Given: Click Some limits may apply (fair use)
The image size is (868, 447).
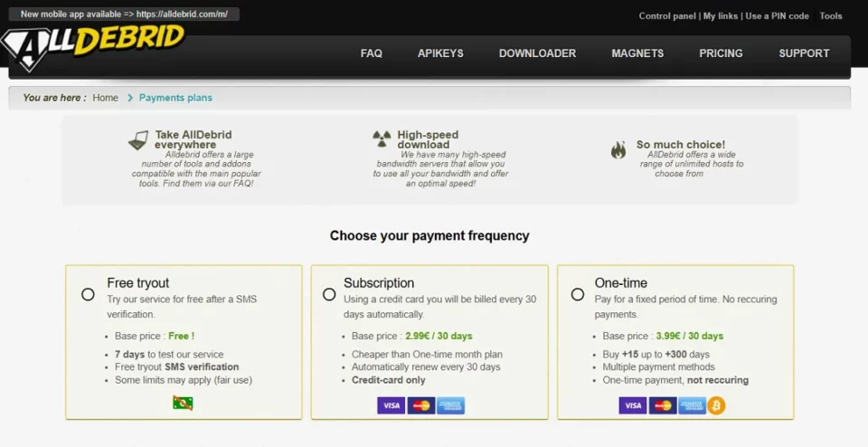Looking at the screenshot, I should point(184,380).
